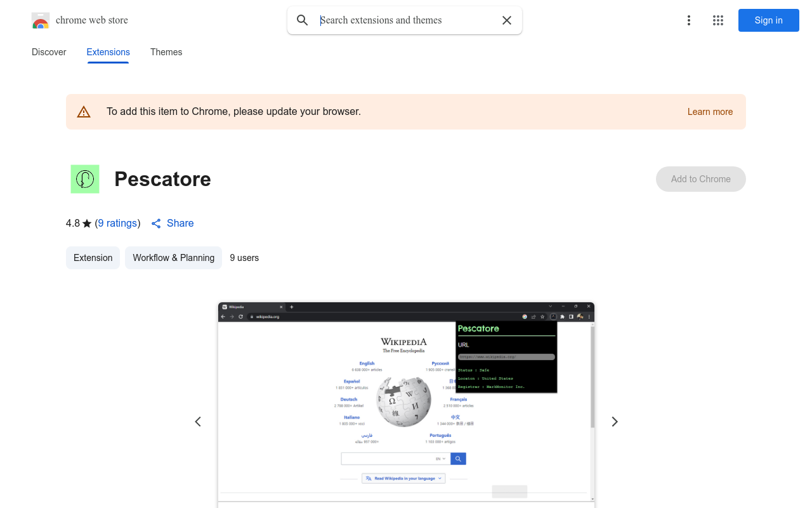Screen dimensions: 812x508
Task: Open the Pescatore Wikipedia screenshot preview
Action: point(406,405)
